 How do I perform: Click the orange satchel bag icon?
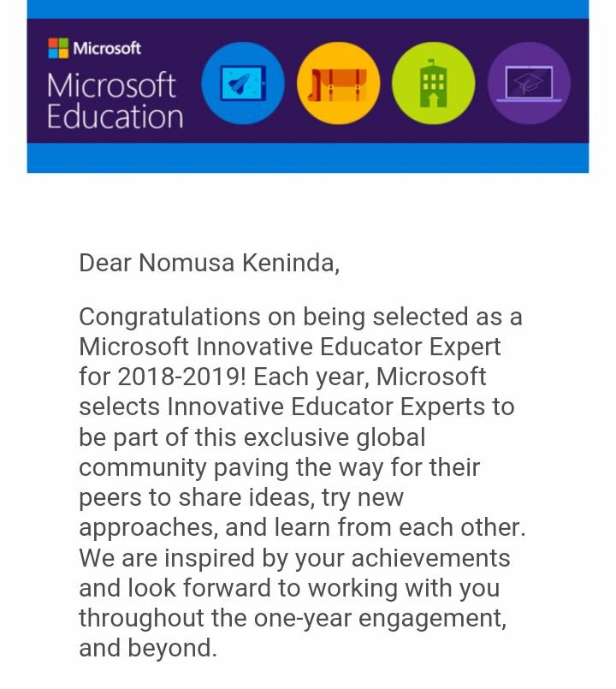point(338,83)
